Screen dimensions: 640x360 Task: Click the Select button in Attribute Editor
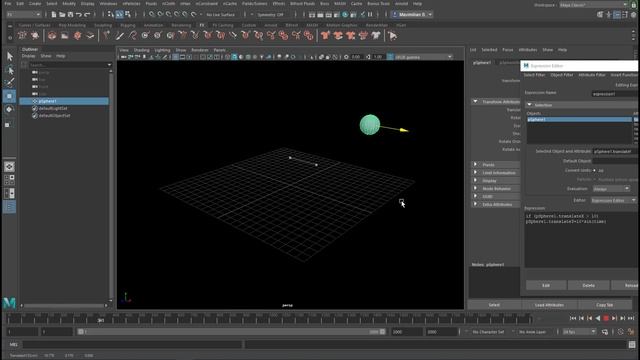pyautogui.click(x=494, y=305)
